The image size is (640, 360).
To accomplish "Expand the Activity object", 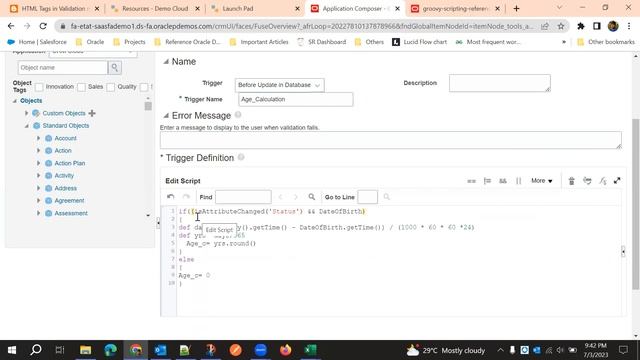I will (39, 176).
